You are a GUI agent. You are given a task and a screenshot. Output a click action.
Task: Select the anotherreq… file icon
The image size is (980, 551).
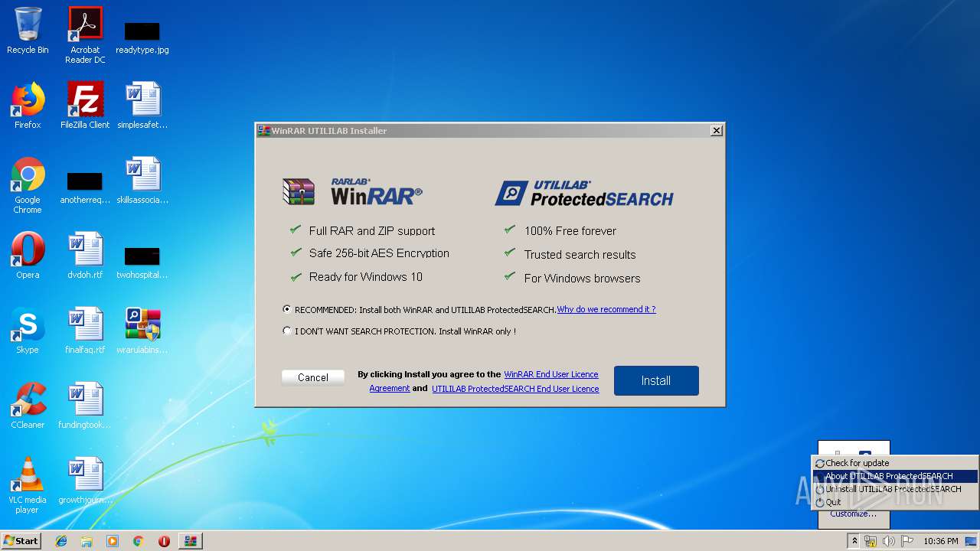[85, 187]
